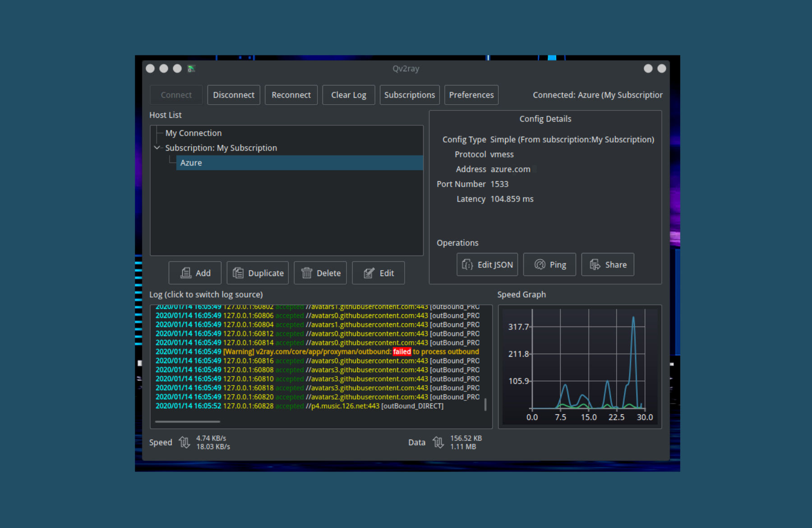Select the Subscription: My Subscription row

coord(221,148)
